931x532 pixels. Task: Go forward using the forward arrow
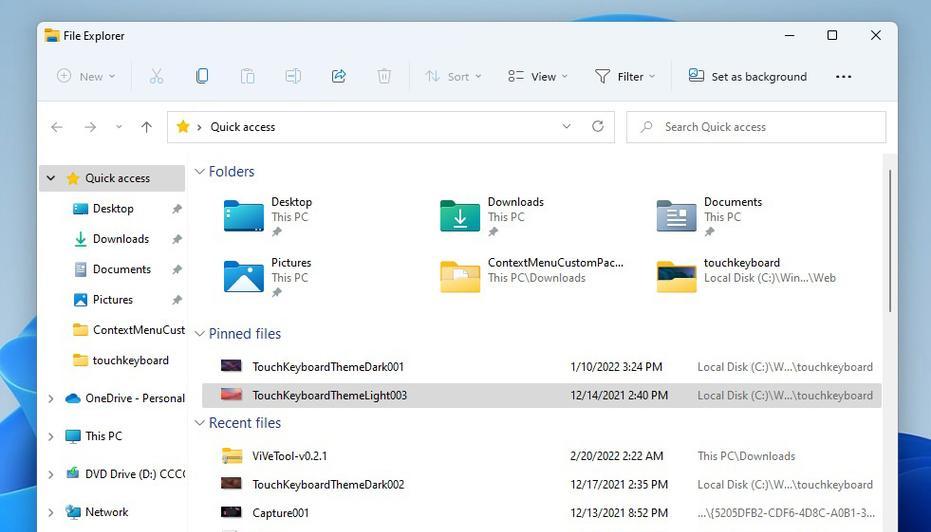(90, 127)
